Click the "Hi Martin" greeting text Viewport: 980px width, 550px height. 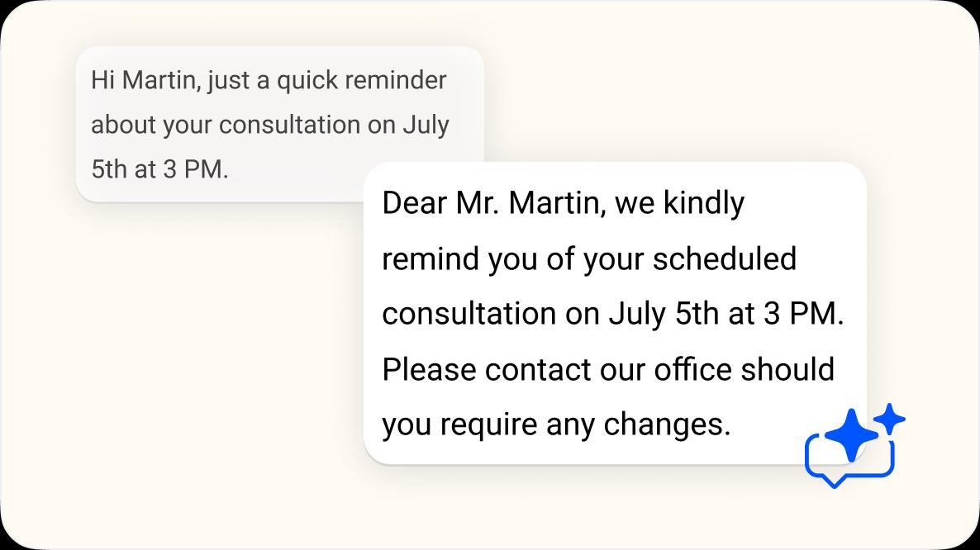[144, 81]
